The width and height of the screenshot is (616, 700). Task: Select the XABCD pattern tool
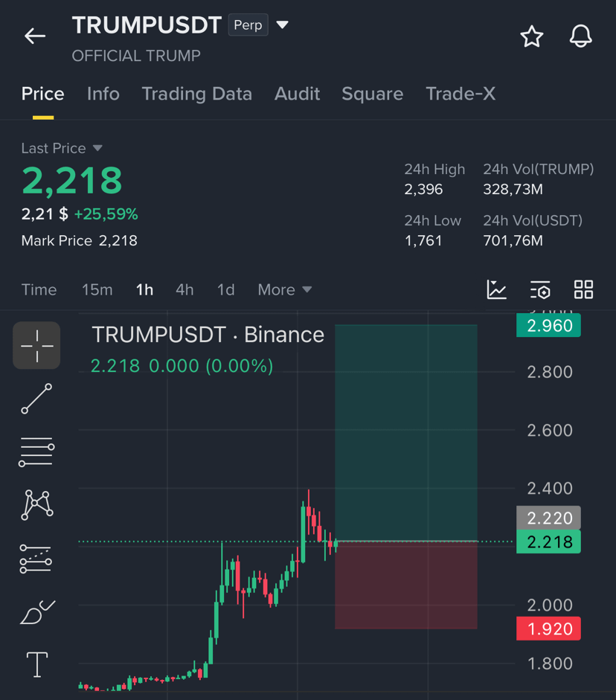tap(37, 505)
